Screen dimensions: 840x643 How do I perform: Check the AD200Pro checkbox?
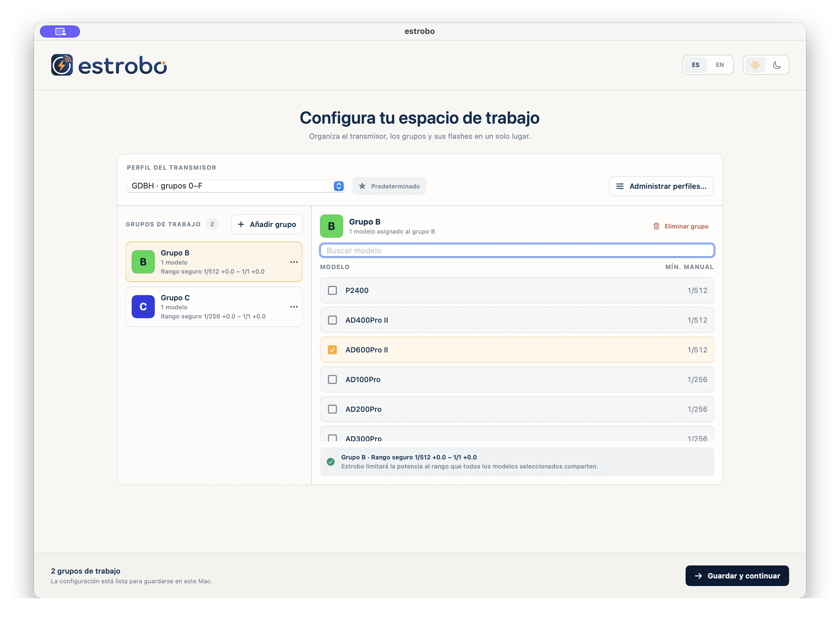332,409
